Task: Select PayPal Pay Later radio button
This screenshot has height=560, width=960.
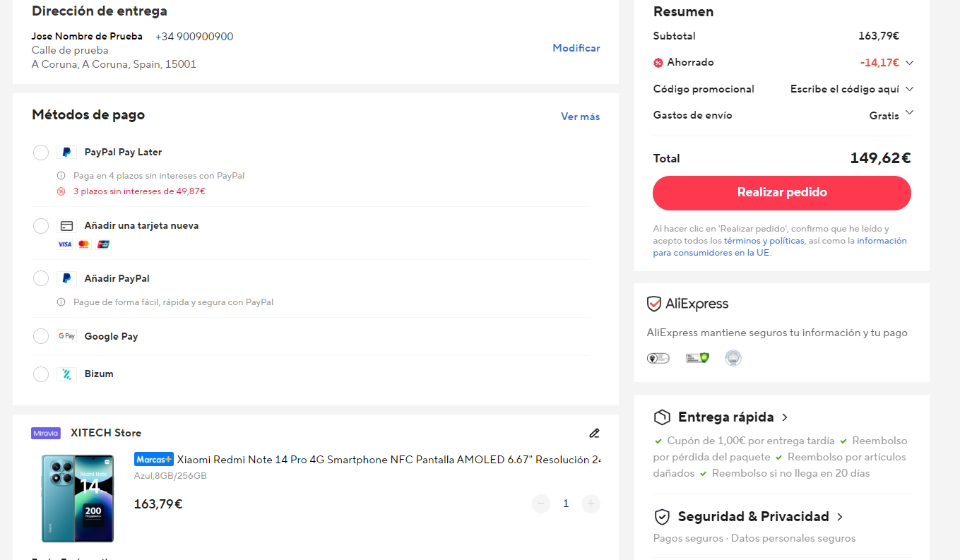Action: [x=41, y=153]
